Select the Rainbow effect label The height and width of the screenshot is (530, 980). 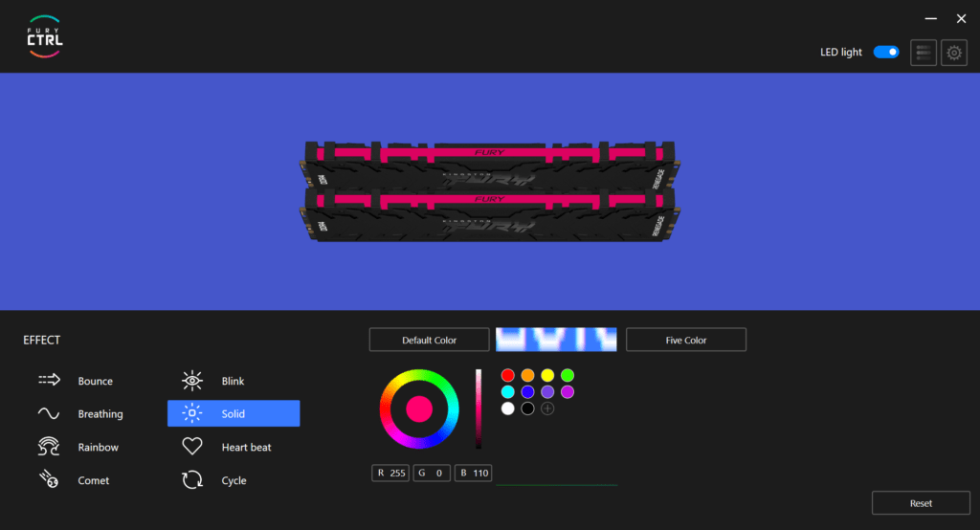[99, 448]
